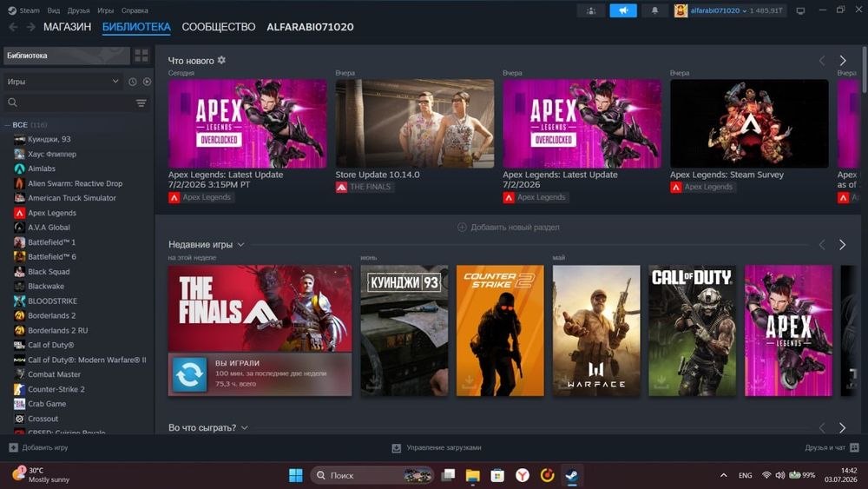Open the Игры filter dropdown
The height and width of the screenshot is (489, 868).
[x=62, y=82]
